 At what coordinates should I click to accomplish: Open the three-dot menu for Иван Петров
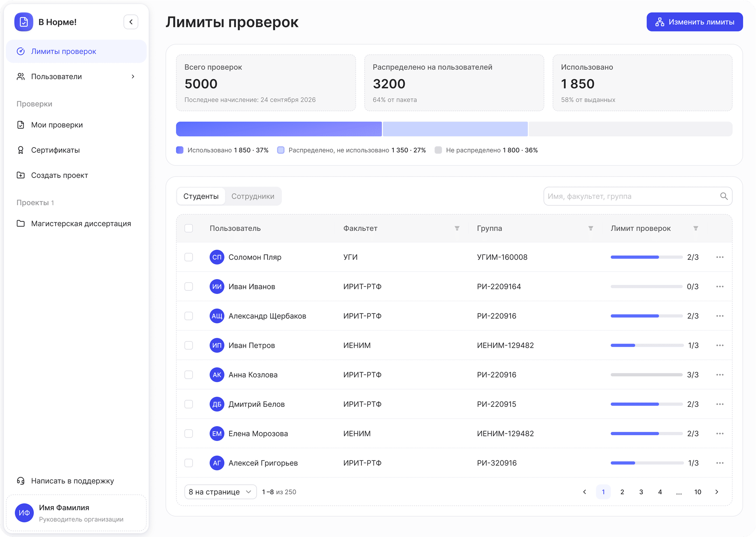click(x=720, y=345)
